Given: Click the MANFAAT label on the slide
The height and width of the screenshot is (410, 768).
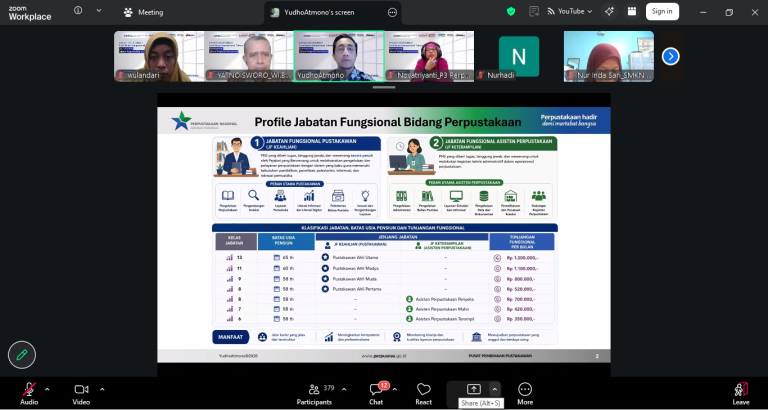Looking at the screenshot, I should [x=231, y=337].
